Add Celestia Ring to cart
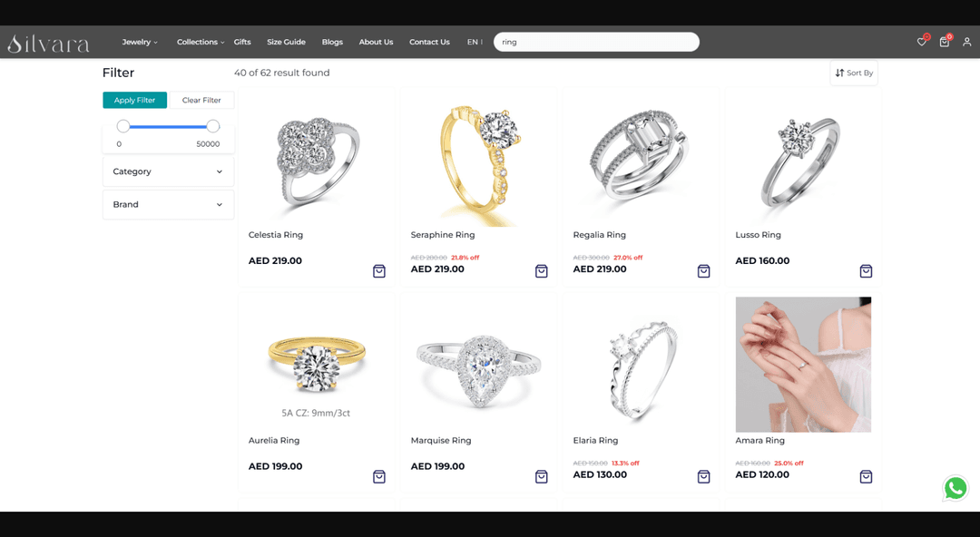The image size is (980, 537). click(x=379, y=271)
